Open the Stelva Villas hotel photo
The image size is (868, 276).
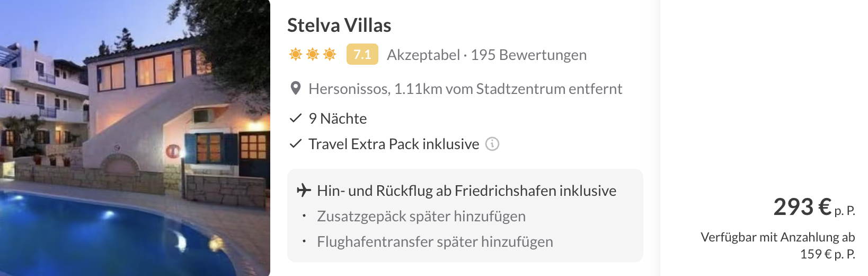click(135, 138)
